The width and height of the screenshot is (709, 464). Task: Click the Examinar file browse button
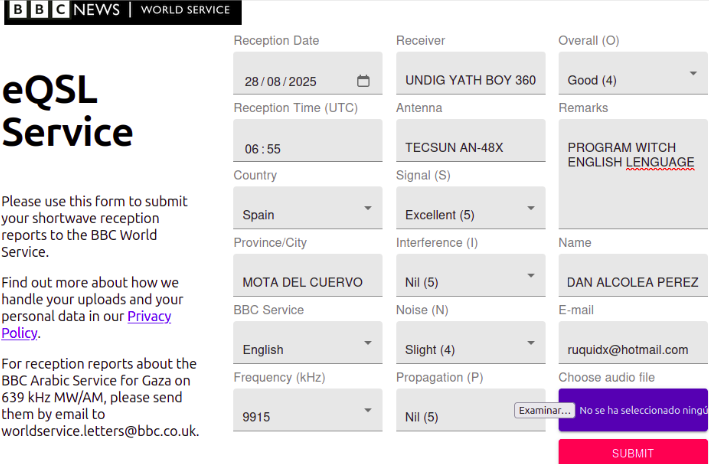545,411
